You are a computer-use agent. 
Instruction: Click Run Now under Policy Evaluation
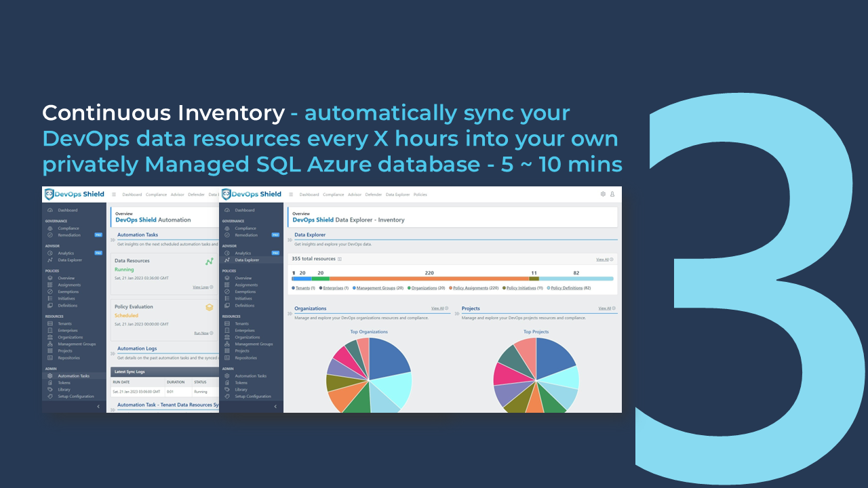tap(201, 332)
